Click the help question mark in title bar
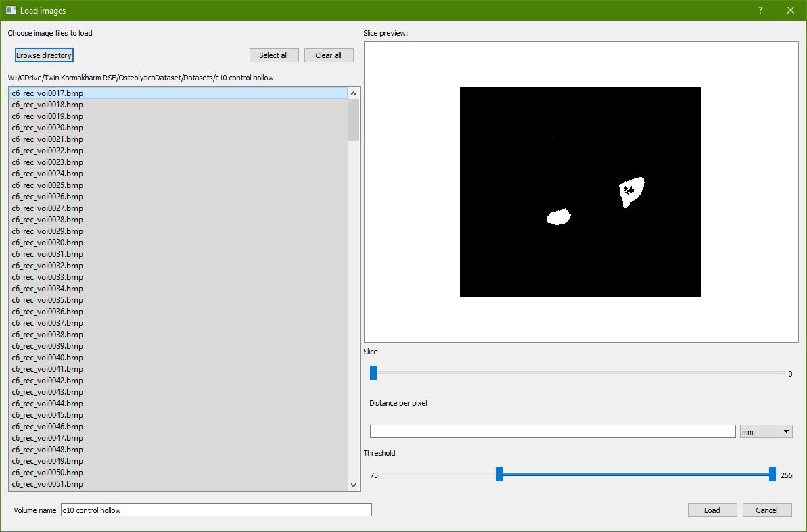This screenshot has width=807, height=532. (760, 10)
